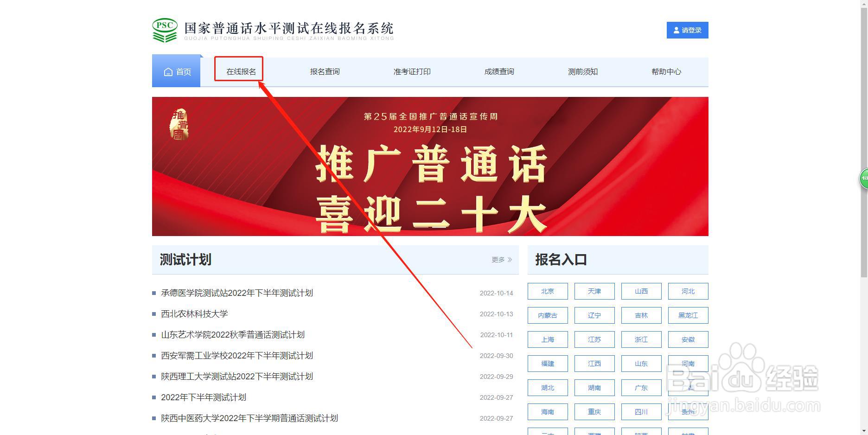Image resolution: width=868 pixels, height=435 pixels.
Task: Open the 成绩查询 section
Action: point(498,71)
